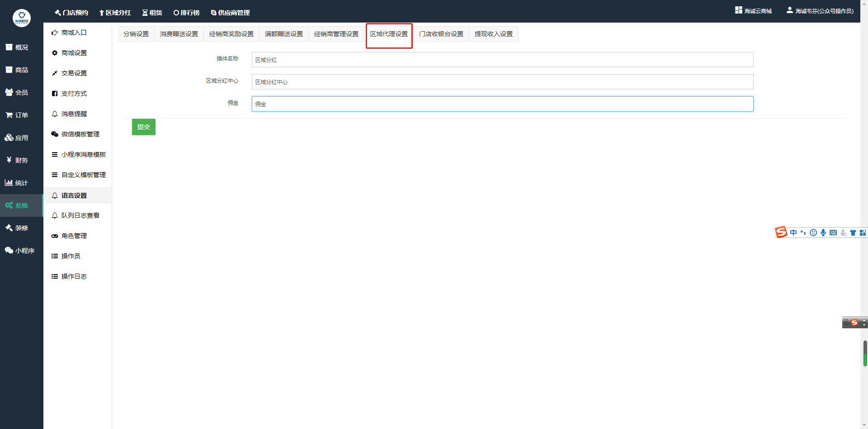Open 小程序消息模板 in the submenu

pos(79,154)
